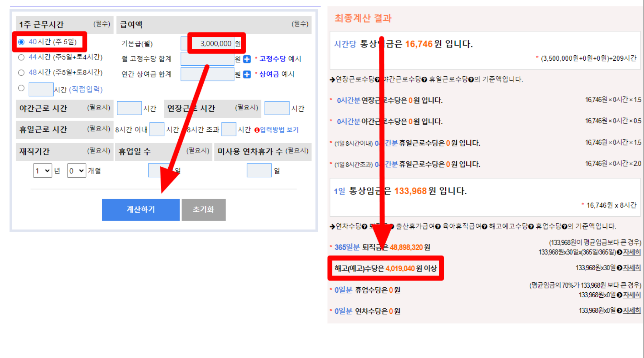Open the 재직기간 년 dropdown
The image size is (644, 358).
[43, 171]
